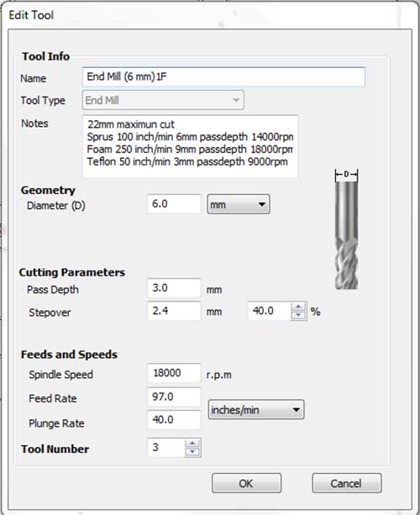Image resolution: width=420 pixels, height=515 pixels.
Task: Click the Stepover mm input field
Action: click(x=174, y=311)
